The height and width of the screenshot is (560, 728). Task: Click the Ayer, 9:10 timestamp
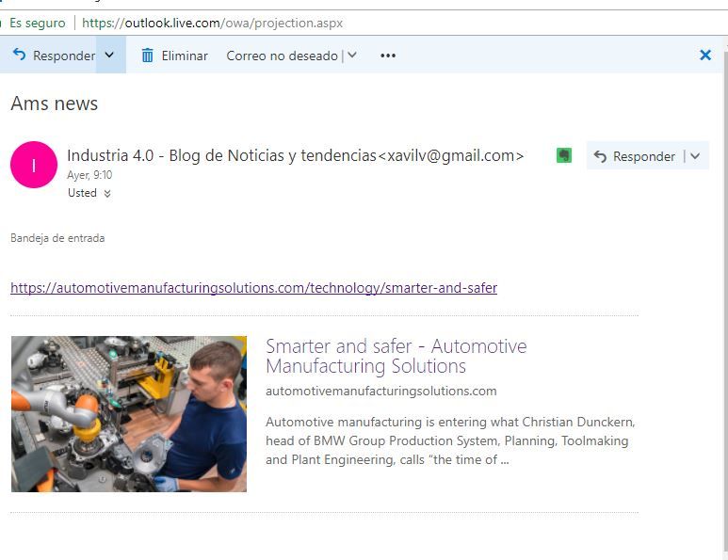89,175
